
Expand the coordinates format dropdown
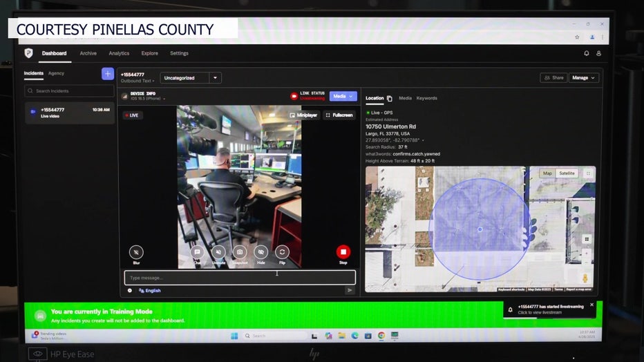[x=423, y=140]
